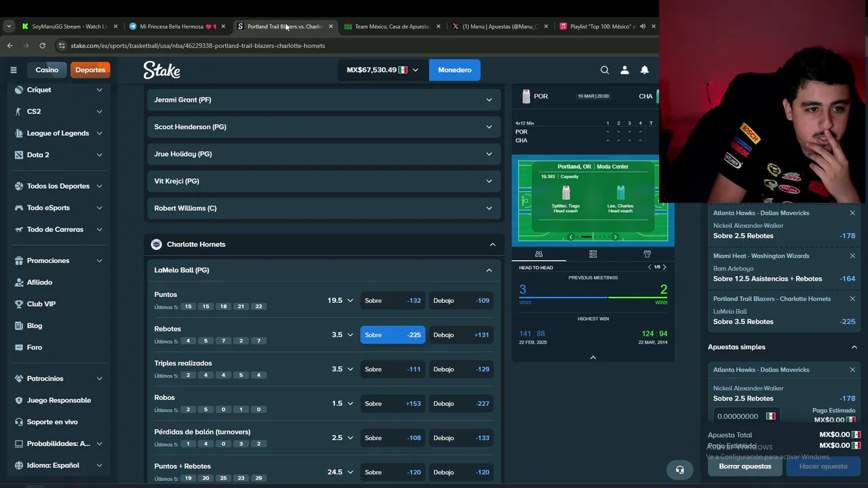
Task: Select Robos Sobre +153 odds
Action: [393, 403]
